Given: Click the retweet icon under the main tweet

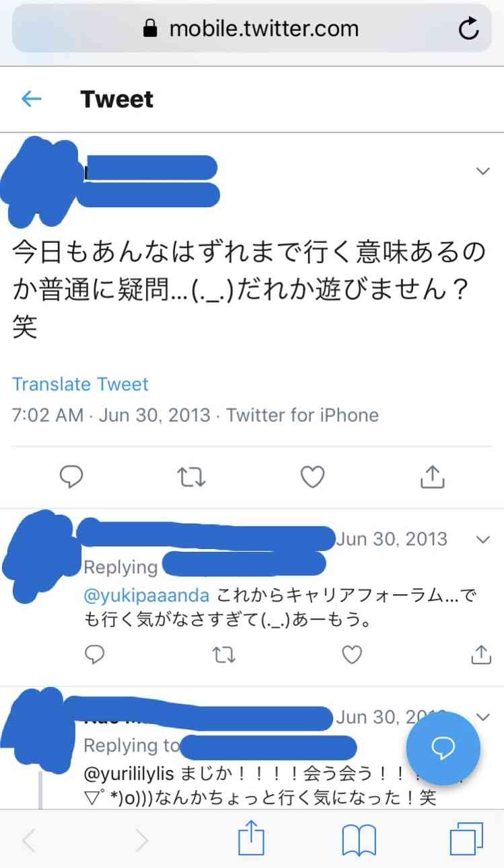Looking at the screenshot, I should pyautogui.click(x=192, y=477).
